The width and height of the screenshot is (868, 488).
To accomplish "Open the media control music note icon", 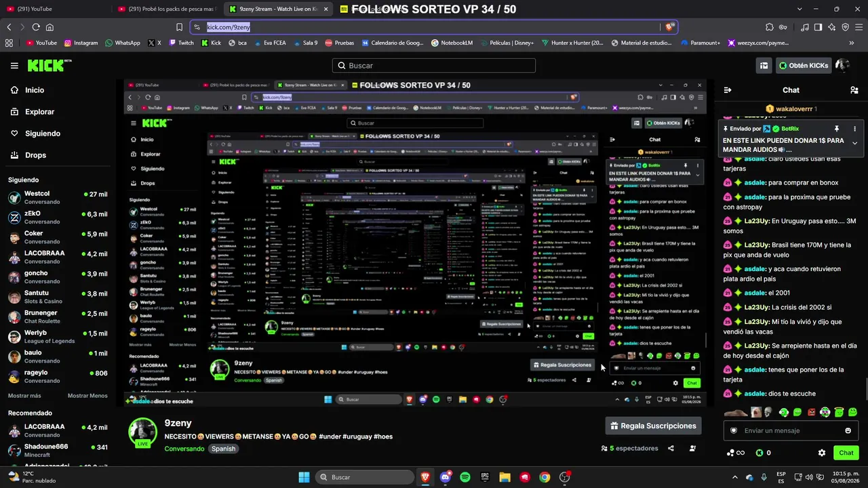I will [805, 27].
